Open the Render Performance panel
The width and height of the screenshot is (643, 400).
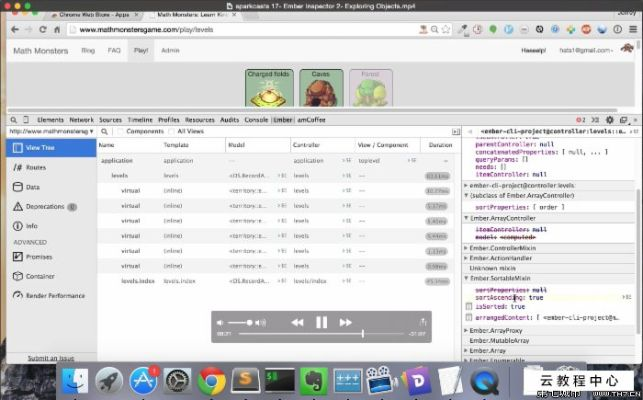click(x=51, y=295)
